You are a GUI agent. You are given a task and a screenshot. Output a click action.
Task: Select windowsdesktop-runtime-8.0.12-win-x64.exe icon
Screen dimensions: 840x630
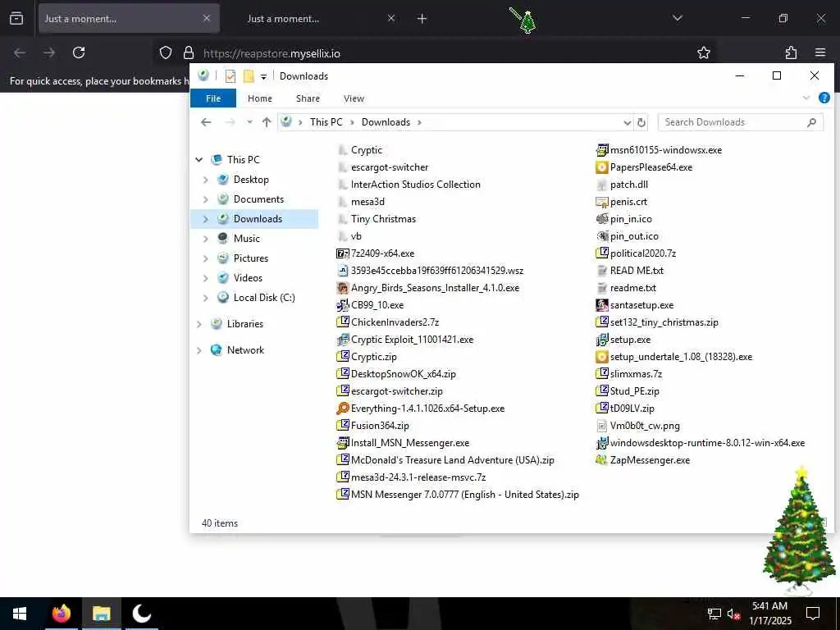[x=602, y=443]
